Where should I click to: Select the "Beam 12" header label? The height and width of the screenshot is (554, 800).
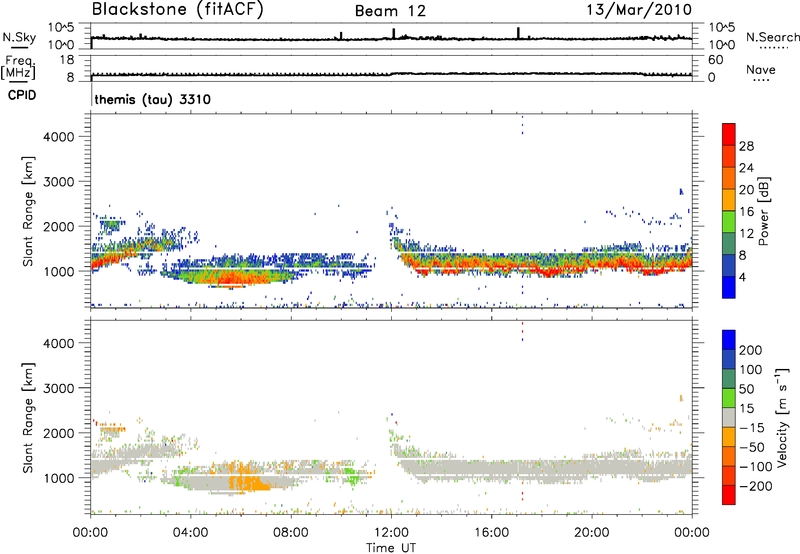[390, 11]
